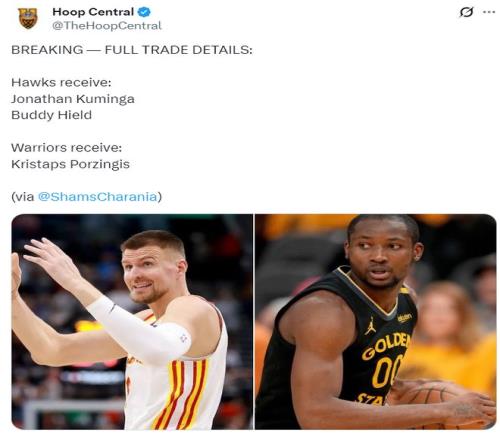Click the Hoop Central display name
The height and width of the screenshot is (440, 500).
[x=93, y=12]
